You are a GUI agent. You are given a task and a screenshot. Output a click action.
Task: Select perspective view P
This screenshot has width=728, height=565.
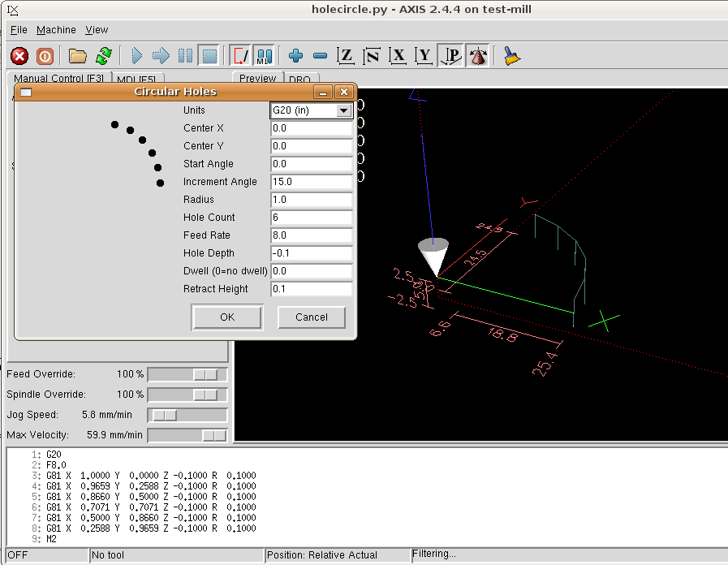click(x=450, y=56)
